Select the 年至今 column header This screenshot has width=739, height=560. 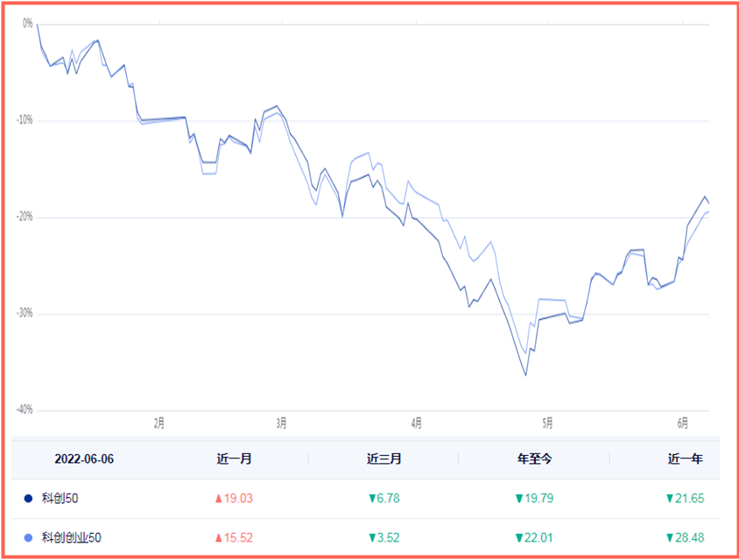click(534, 458)
